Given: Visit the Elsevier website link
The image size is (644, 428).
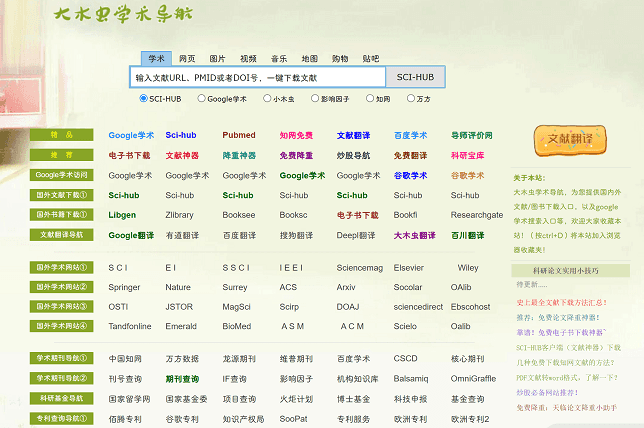Looking at the screenshot, I should point(408,268).
